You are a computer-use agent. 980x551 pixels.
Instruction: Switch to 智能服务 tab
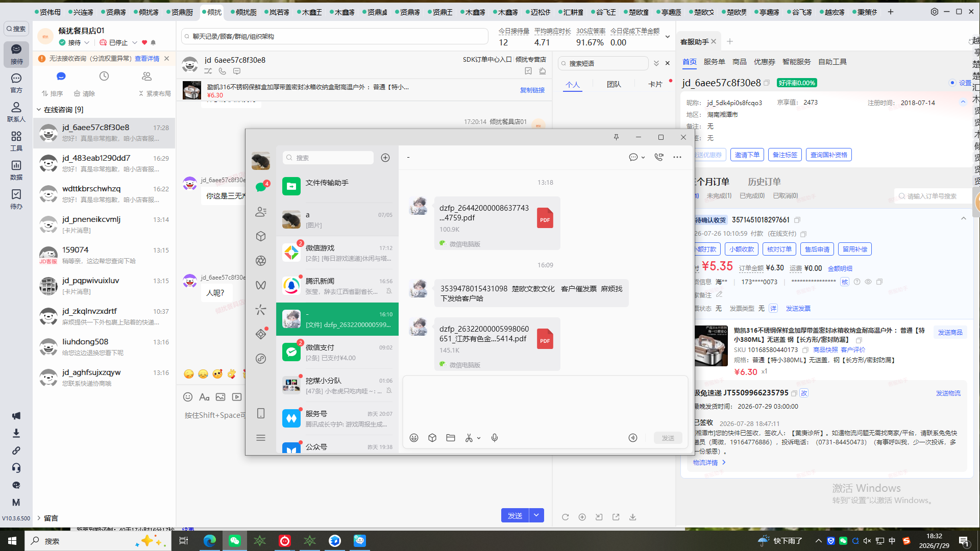[x=797, y=62]
